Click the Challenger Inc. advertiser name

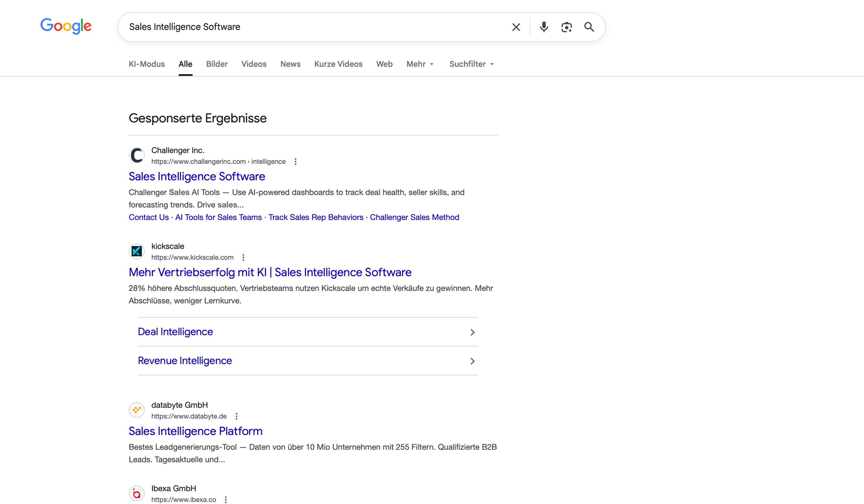coord(178,151)
